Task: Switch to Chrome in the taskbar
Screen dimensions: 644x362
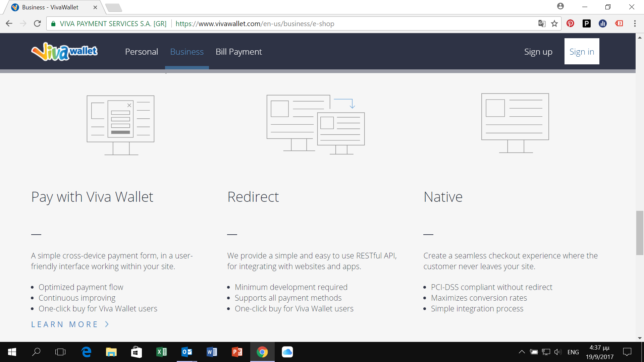Action: (x=262, y=352)
